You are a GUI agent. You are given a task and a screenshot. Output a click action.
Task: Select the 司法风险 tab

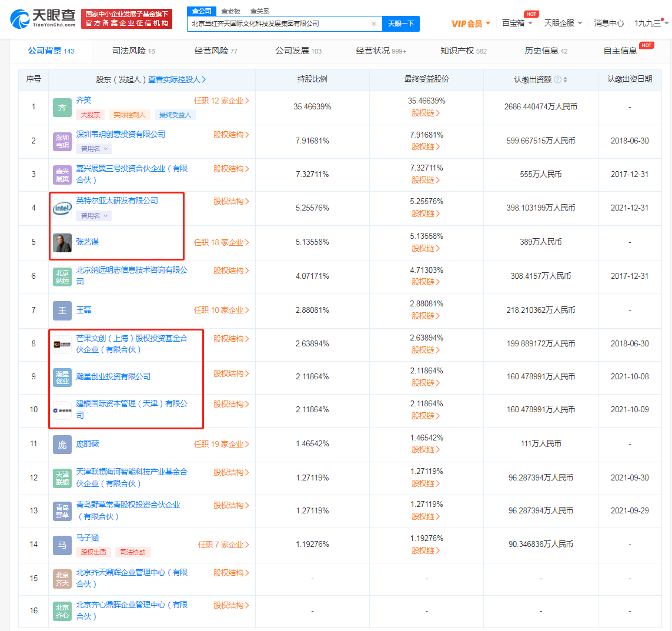[133, 51]
